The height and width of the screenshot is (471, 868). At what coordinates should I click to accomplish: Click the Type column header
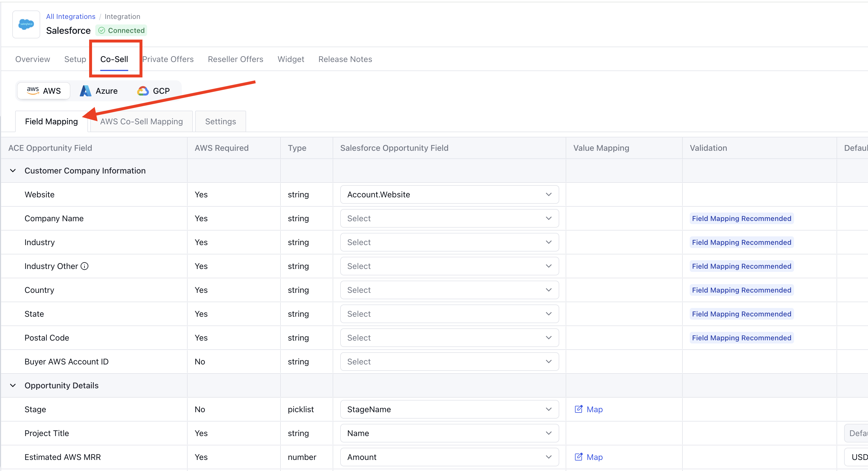[x=297, y=148]
